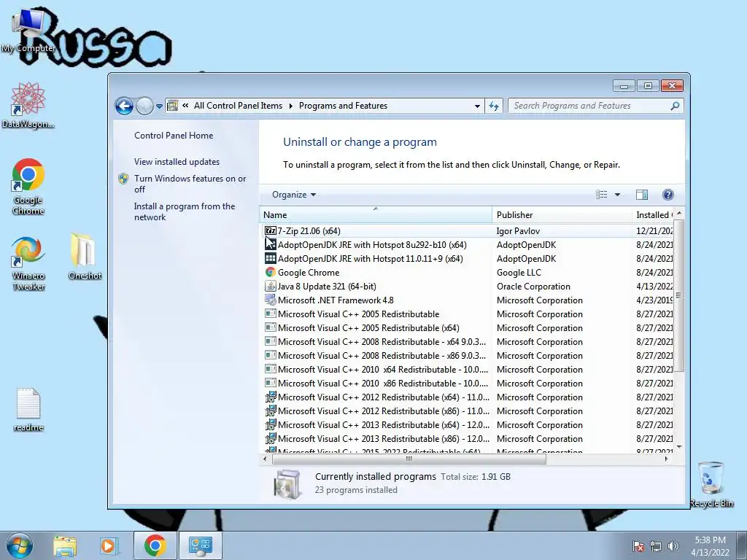Click the shield icon by Windows features

[123, 179]
